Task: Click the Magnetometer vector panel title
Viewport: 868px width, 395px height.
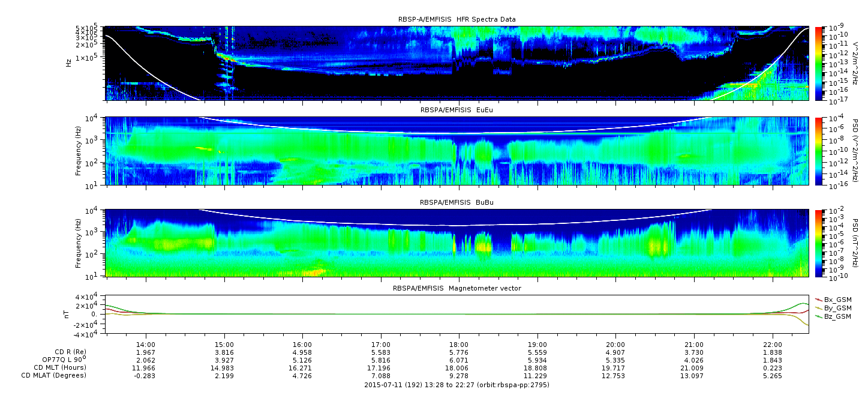Action: pyautogui.click(x=456, y=288)
